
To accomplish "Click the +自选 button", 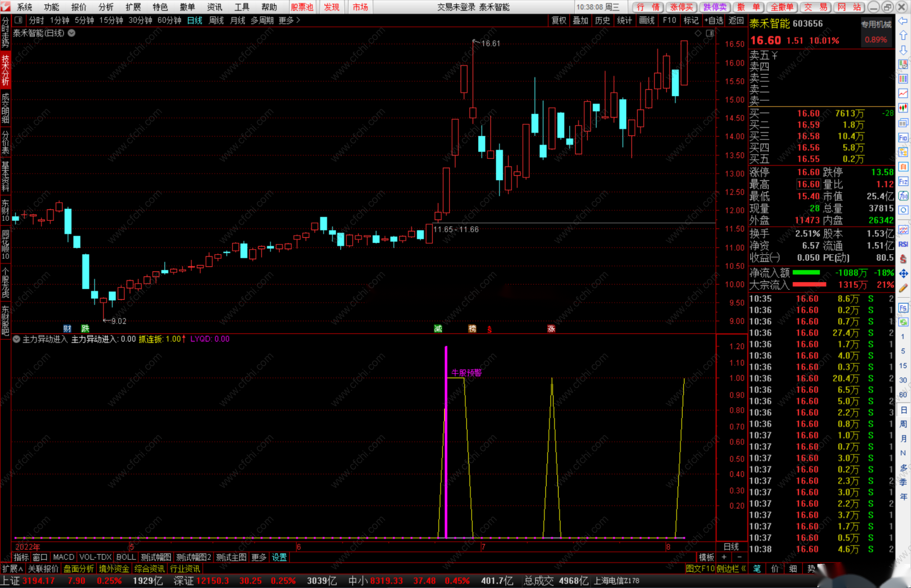I will (x=713, y=20).
